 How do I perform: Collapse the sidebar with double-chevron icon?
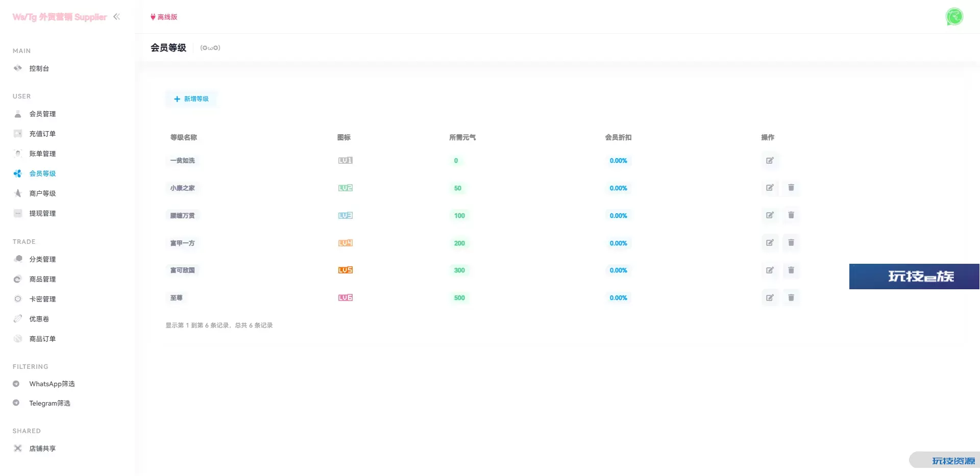116,17
